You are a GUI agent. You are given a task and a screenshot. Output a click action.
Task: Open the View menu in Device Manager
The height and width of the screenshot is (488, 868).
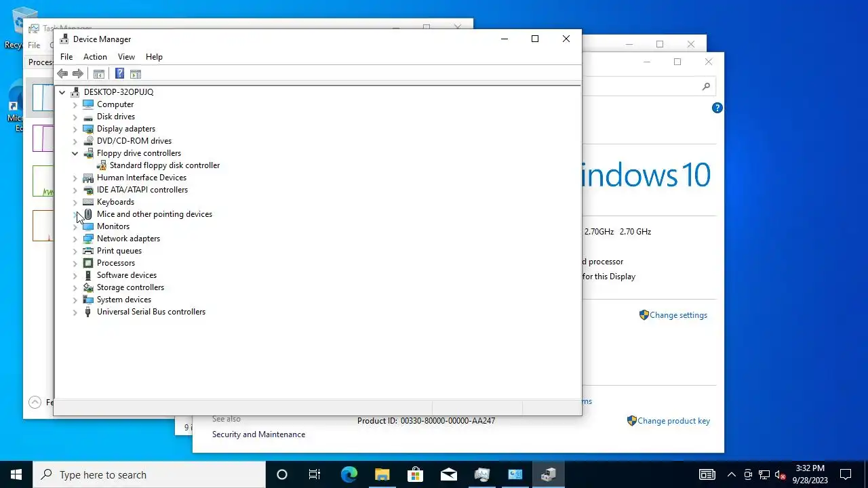click(126, 57)
